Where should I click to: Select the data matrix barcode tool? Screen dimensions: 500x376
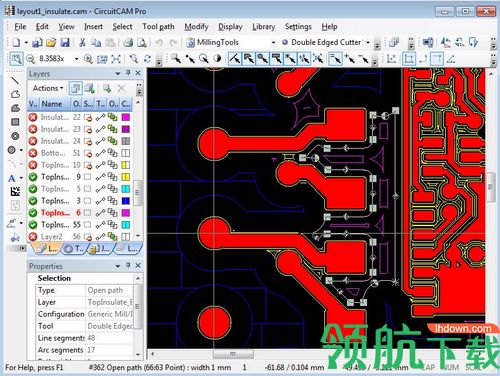[15, 191]
